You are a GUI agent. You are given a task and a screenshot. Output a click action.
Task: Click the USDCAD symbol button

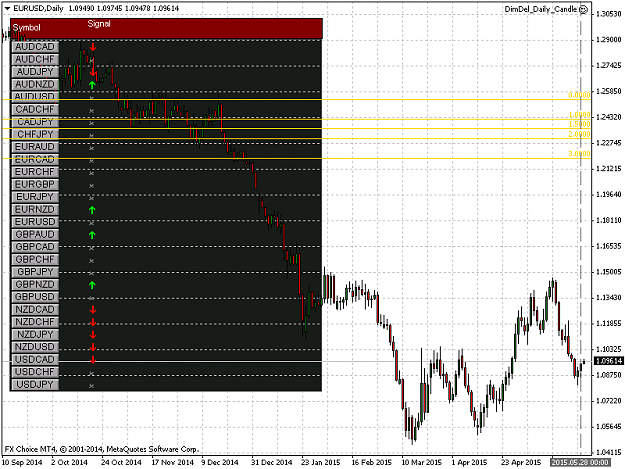click(x=35, y=359)
